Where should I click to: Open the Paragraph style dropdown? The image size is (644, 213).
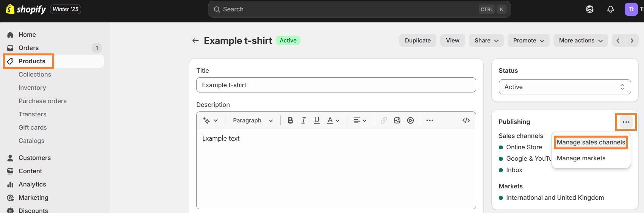[253, 120]
